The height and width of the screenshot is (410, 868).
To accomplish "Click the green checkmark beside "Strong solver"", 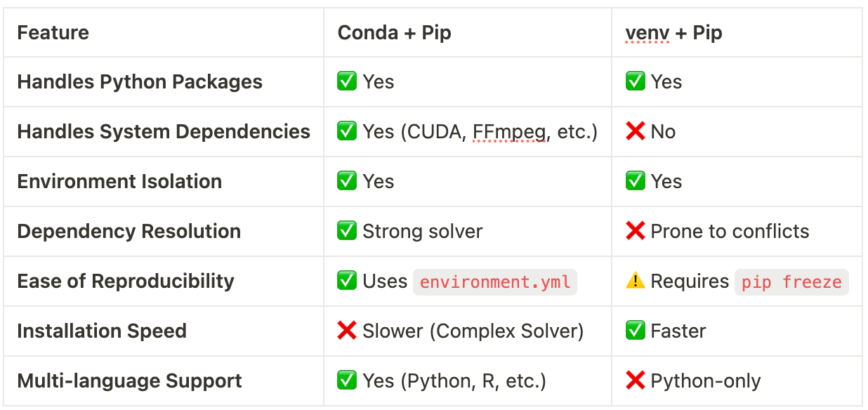I will 347,231.
